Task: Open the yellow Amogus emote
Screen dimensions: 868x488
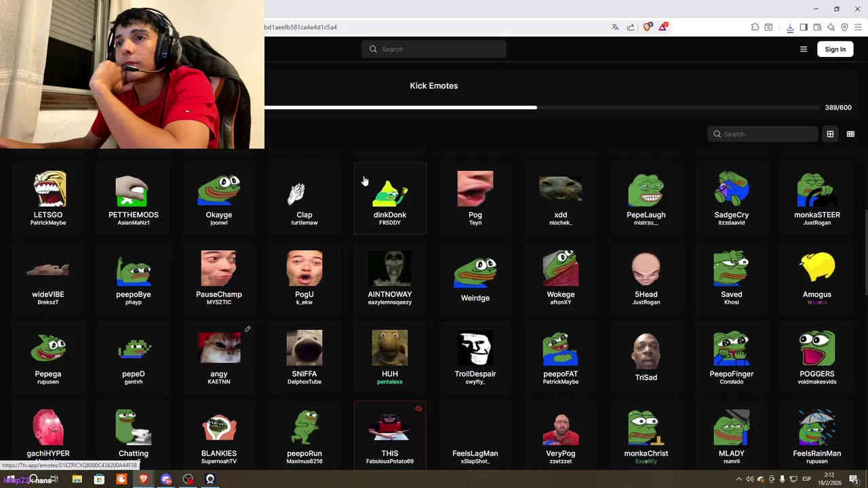Action: pyautogui.click(x=817, y=278)
